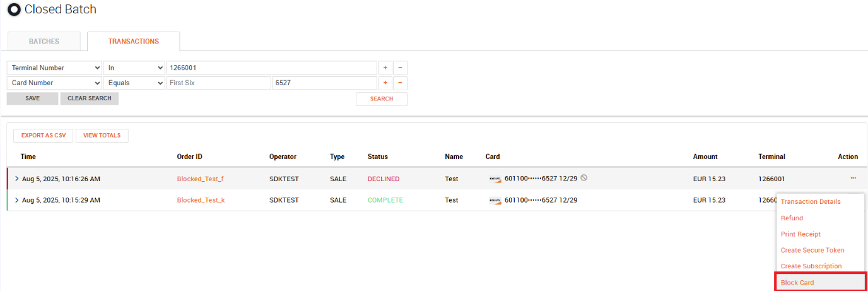Add a filter row after Terminal Number
868x291 pixels.
pyautogui.click(x=385, y=68)
